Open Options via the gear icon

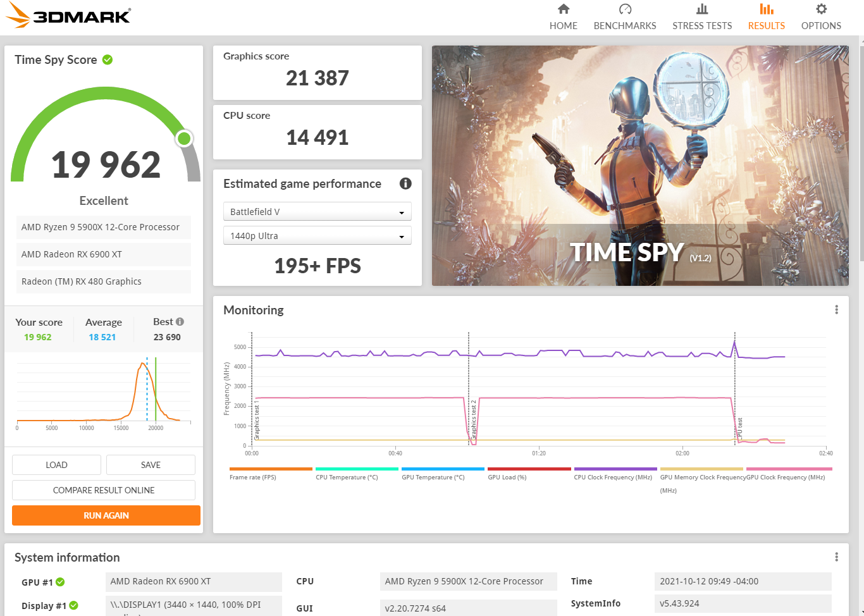[821, 9]
